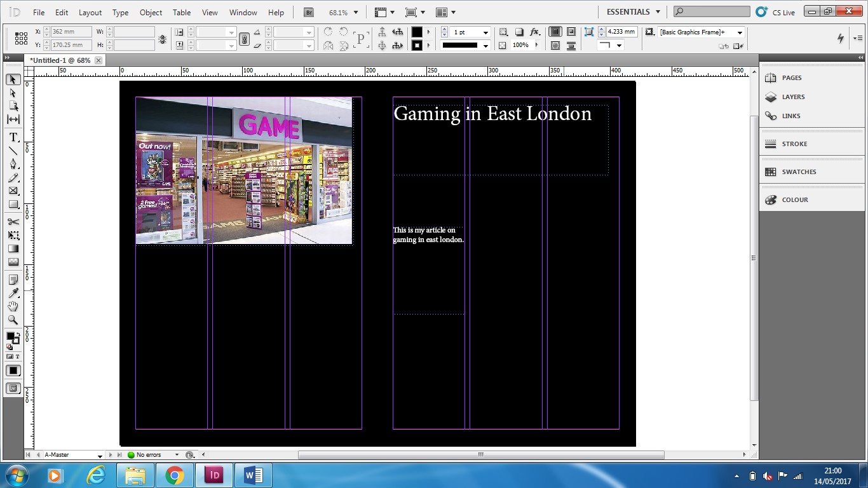This screenshot has height=488, width=868.
Task: Select the Zoom tool in toolbox
Action: (x=13, y=320)
